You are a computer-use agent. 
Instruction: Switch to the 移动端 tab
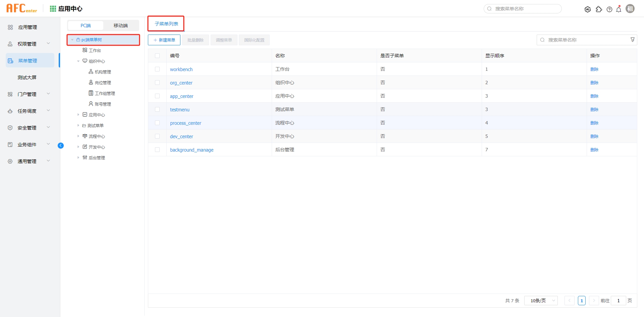121,25
